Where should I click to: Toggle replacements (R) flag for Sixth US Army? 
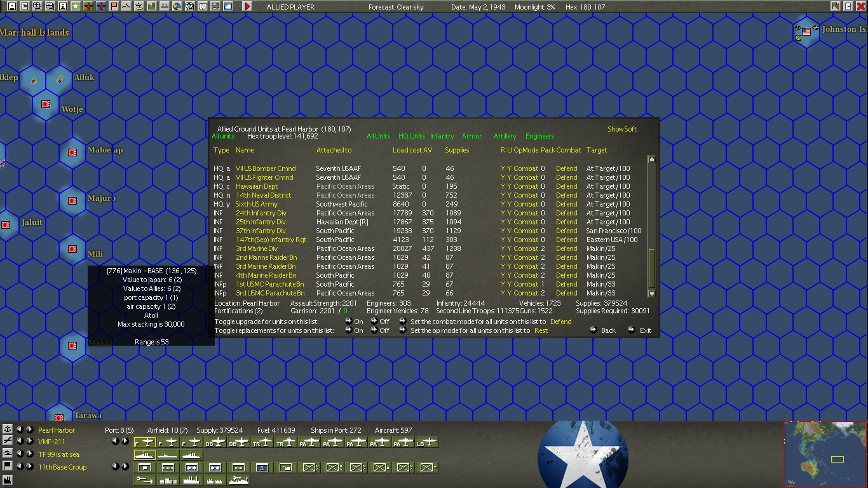pyautogui.click(x=503, y=204)
